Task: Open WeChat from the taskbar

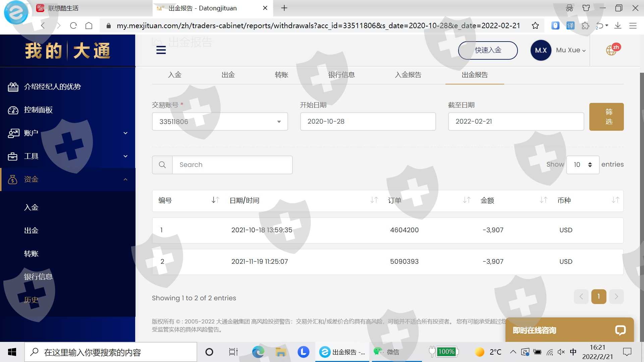Action: [386, 352]
